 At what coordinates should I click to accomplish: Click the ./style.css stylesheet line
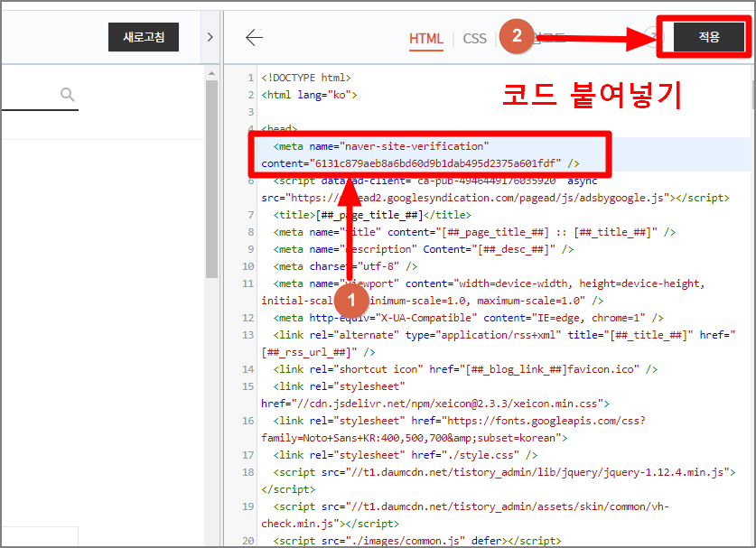click(x=406, y=455)
